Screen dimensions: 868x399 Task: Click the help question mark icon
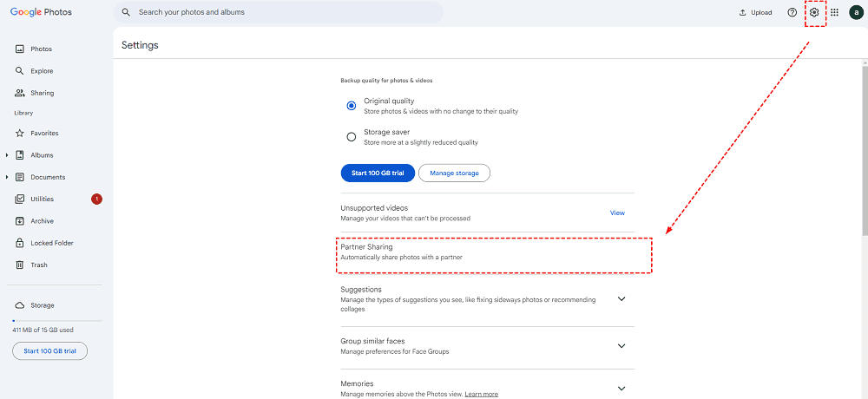[x=792, y=13]
